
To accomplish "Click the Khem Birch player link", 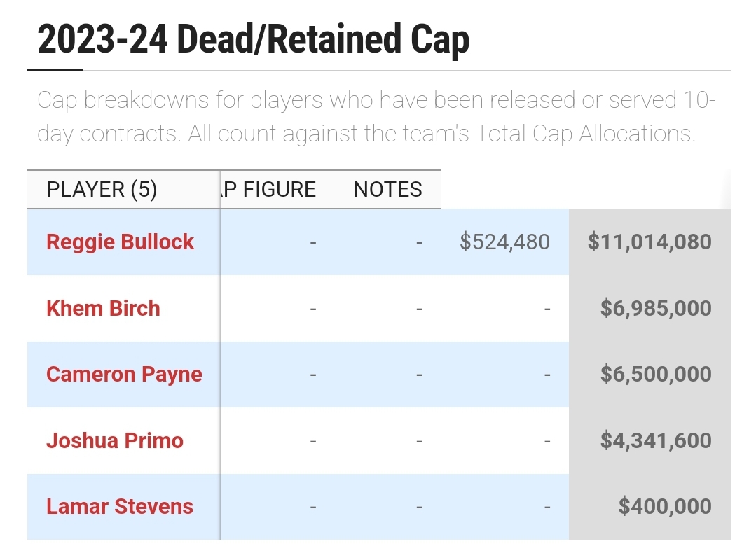I will (x=103, y=308).
